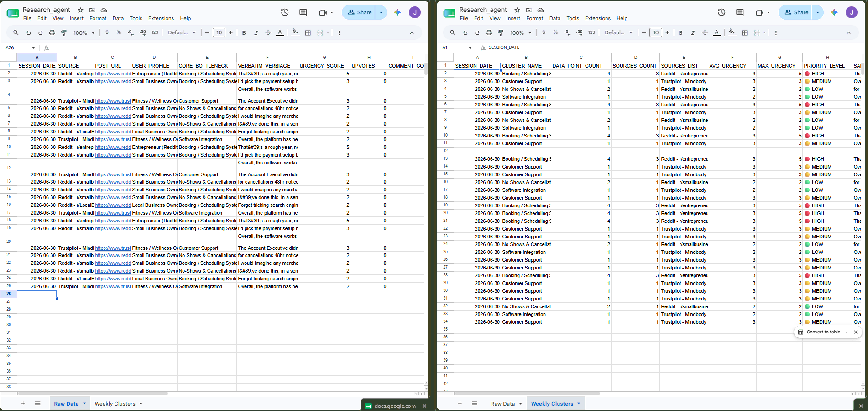The width and height of the screenshot is (868, 411).
Task: Click undo icon in left window toolbar
Action: point(28,33)
